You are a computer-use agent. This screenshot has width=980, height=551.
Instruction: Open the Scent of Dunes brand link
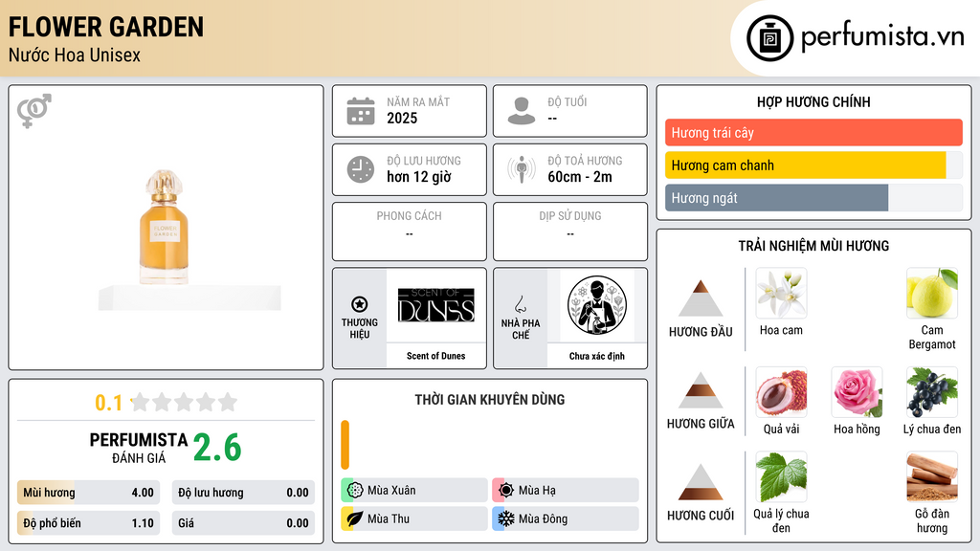point(436,356)
